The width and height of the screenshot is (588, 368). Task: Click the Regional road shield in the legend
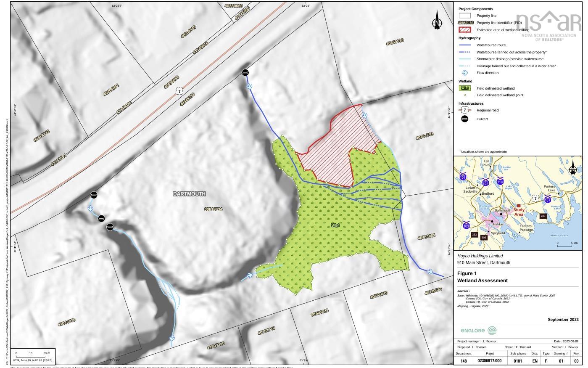tap(465, 110)
